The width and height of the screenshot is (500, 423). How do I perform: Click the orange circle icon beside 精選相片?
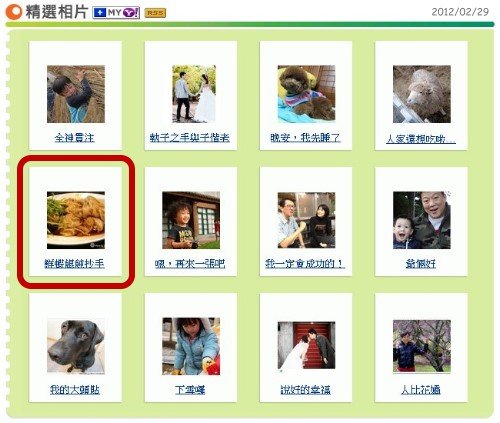click(14, 12)
